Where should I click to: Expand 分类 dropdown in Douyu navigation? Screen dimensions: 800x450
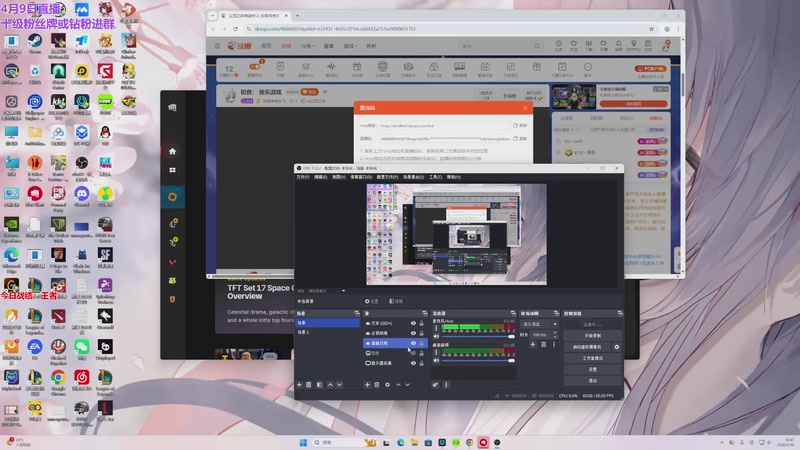(x=308, y=46)
